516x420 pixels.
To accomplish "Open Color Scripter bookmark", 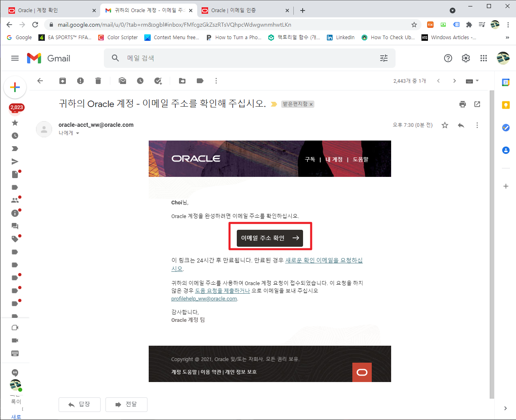I will (x=118, y=38).
